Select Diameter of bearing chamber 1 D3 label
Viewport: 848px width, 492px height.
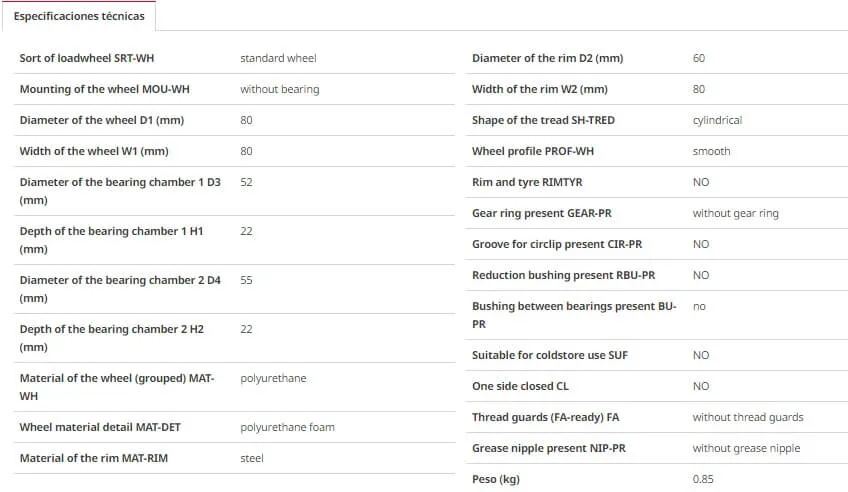click(x=120, y=191)
